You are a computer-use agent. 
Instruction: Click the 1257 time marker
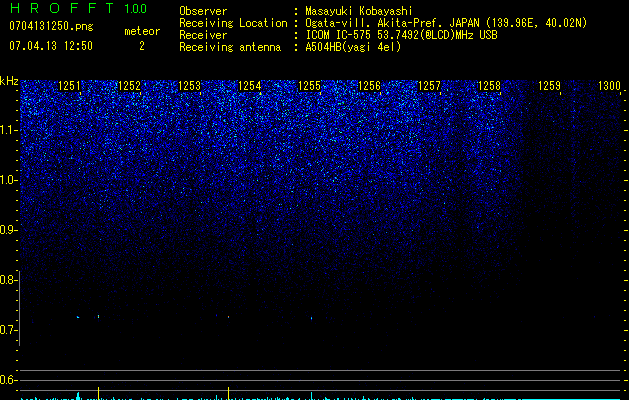click(430, 86)
